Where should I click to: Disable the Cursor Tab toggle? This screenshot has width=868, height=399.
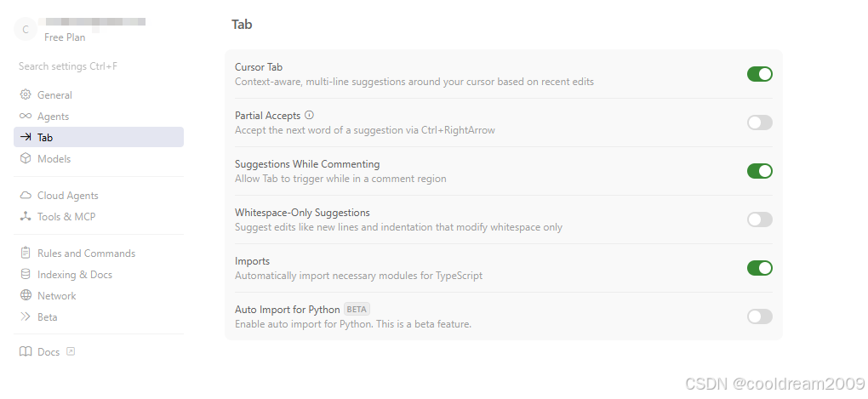click(x=759, y=74)
